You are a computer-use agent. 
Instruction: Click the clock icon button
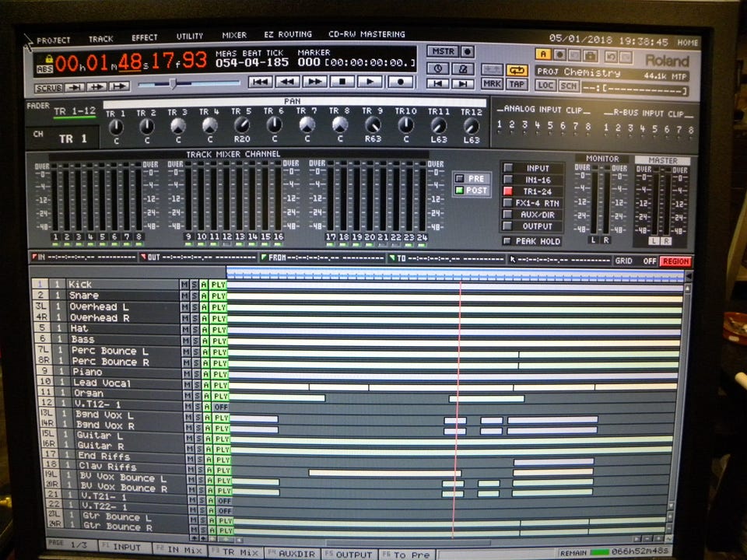[438, 68]
